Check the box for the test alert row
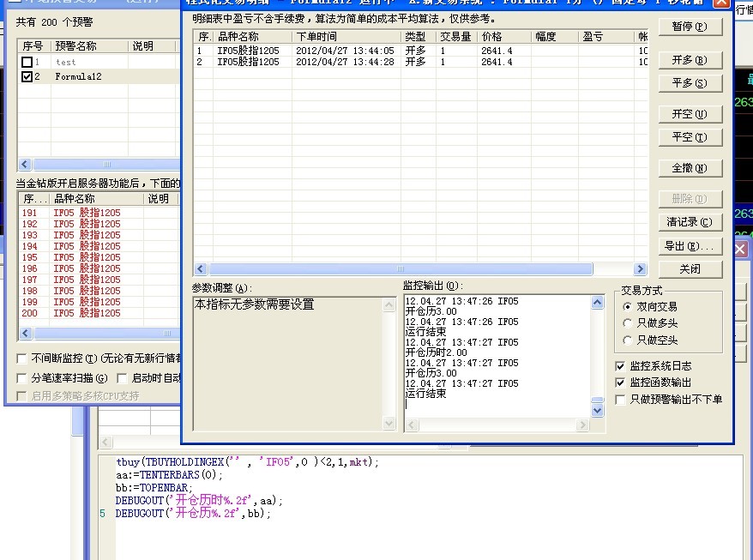 click(x=27, y=63)
